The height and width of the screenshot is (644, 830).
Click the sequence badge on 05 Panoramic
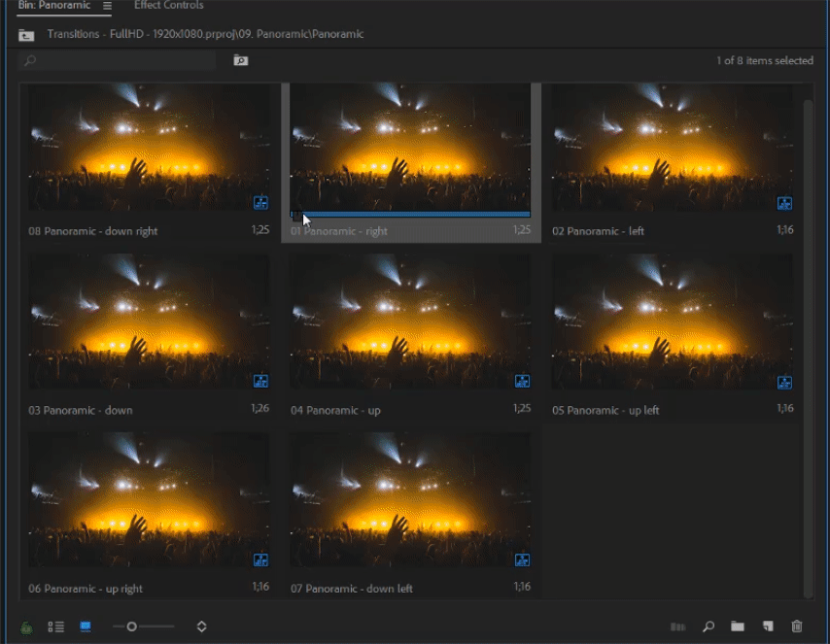[x=784, y=382]
